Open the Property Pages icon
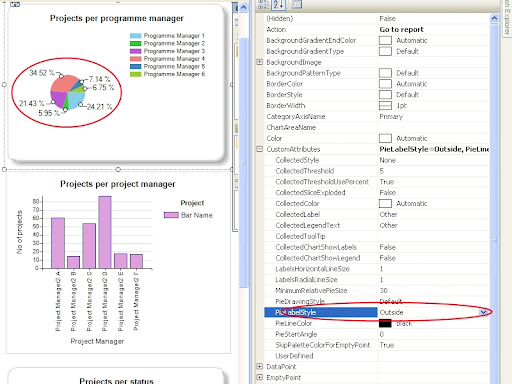Image resolution: width=512 pixels, height=384 pixels. click(x=296, y=4)
